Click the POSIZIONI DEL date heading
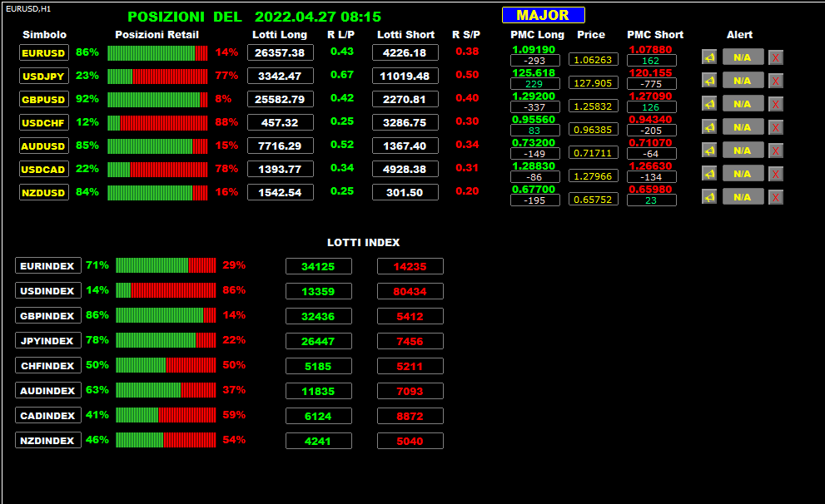The image size is (825, 504). [254, 17]
